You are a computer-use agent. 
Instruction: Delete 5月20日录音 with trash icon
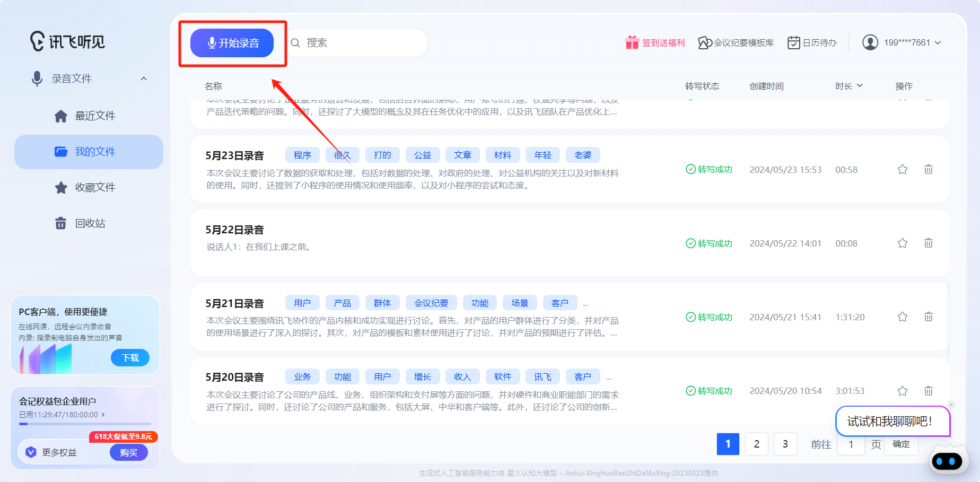click(x=929, y=391)
